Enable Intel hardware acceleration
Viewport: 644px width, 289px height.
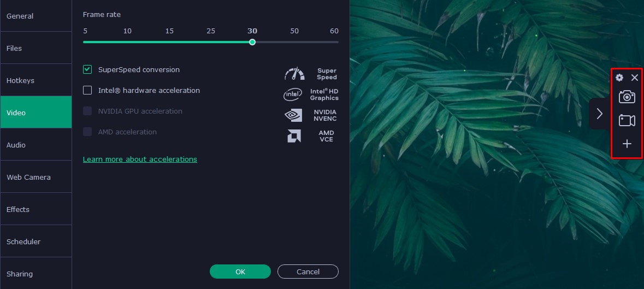click(87, 90)
